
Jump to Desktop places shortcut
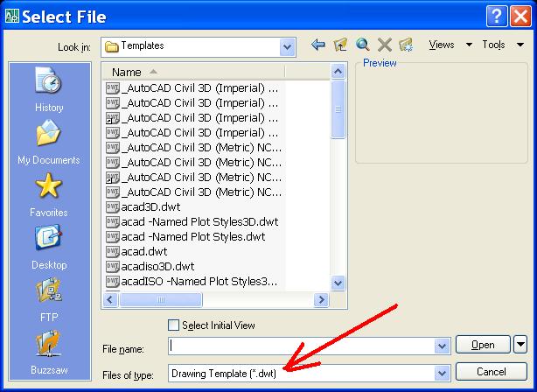tap(49, 247)
